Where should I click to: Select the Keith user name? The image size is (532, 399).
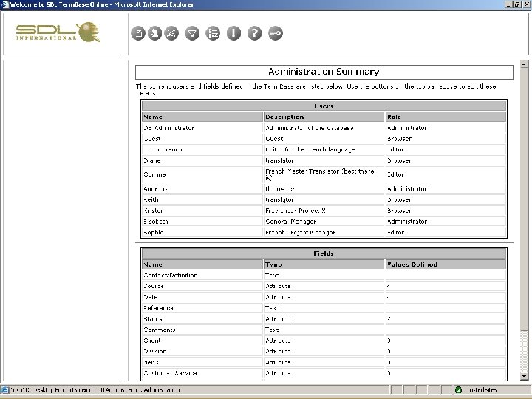[151, 199]
